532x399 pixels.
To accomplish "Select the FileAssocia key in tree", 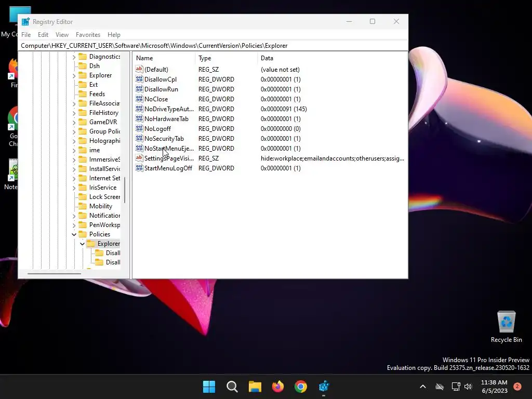I will (x=104, y=103).
